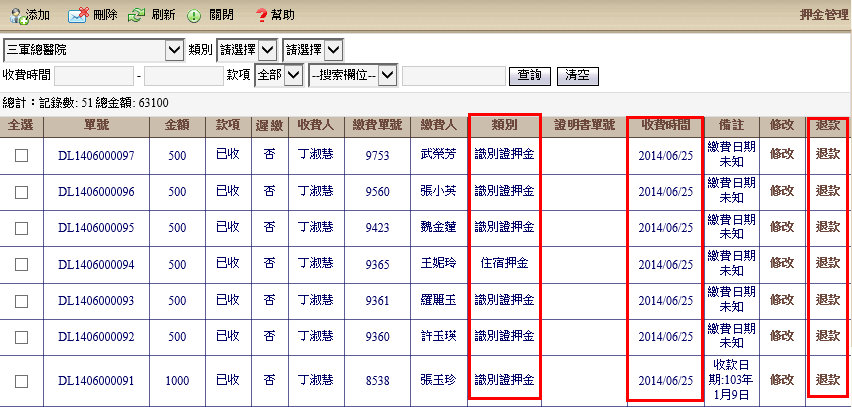The height and width of the screenshot is (407, 852).
Task: Open the 款項 dropdown showing 全部
Action: click(279, 75)
